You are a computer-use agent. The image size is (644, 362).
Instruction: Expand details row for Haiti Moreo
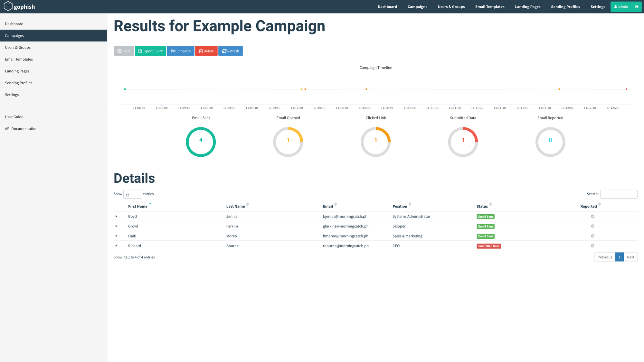click(116, 236)
